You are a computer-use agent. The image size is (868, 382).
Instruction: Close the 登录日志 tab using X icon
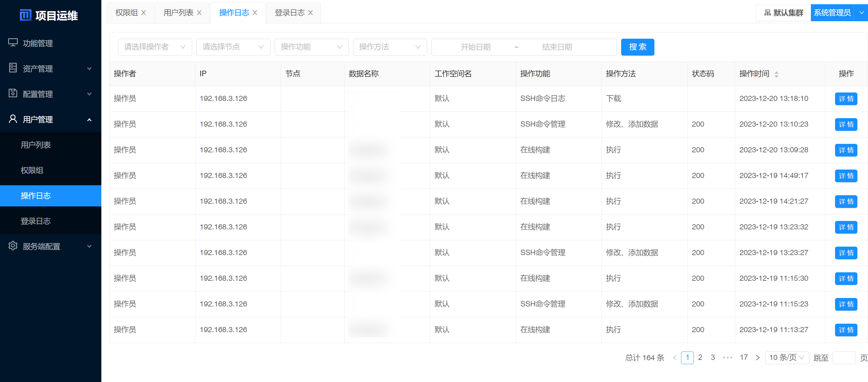tap(310, 12)
